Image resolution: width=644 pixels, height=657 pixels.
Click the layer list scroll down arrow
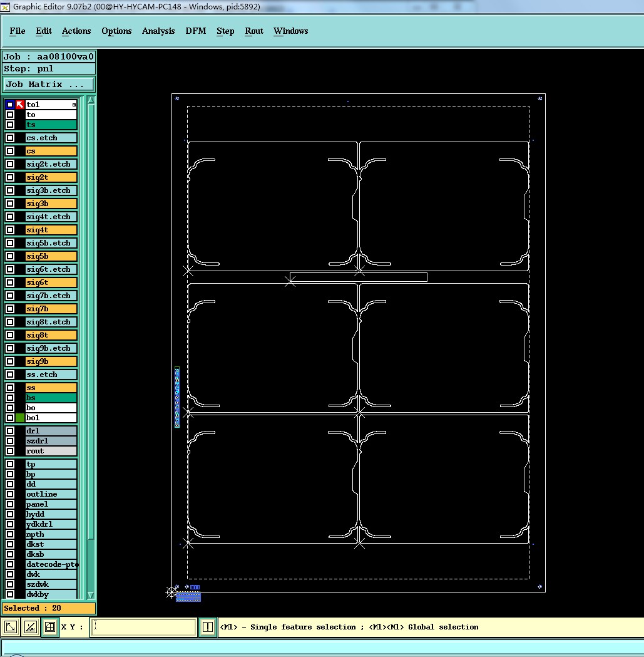[91, 595]
